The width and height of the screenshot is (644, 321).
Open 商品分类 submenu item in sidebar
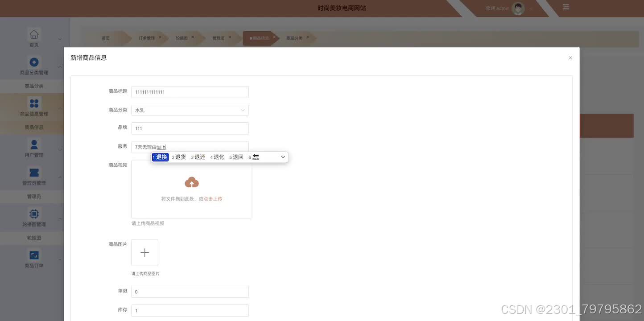click(x=34, y=86)
